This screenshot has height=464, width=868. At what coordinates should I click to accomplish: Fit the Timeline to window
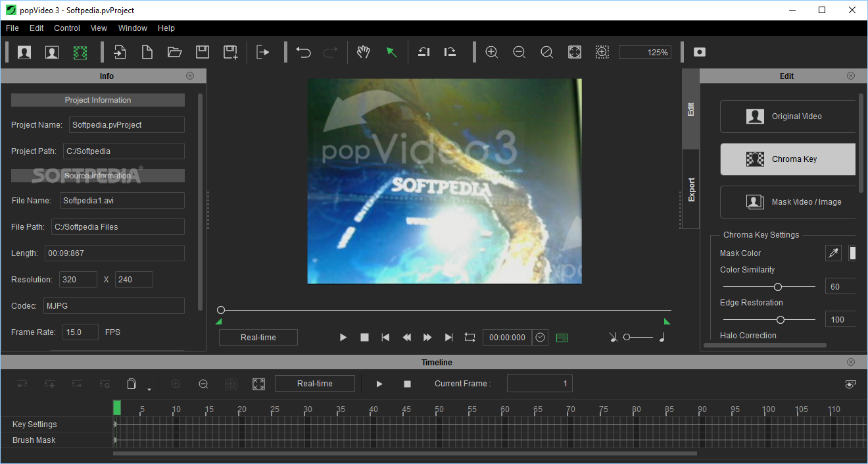[258, 384]
